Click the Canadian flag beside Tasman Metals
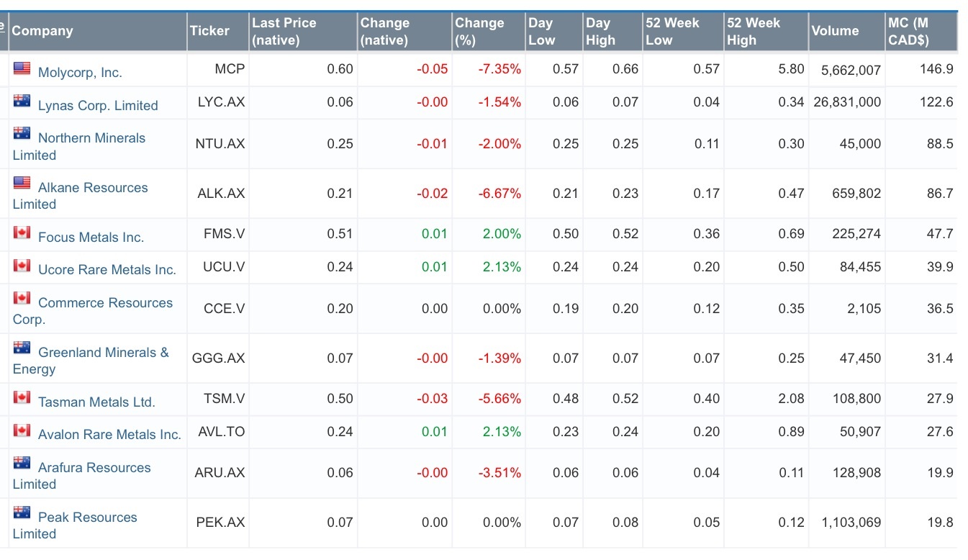This screenshot has height=560, width=968. (x=22, y=398)
